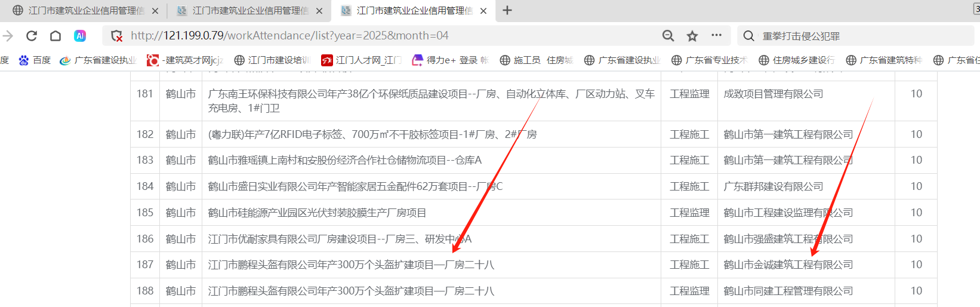This screenshot has width=980, height=307.
Task: Go forward with the forward arrow
Action: 8,36
